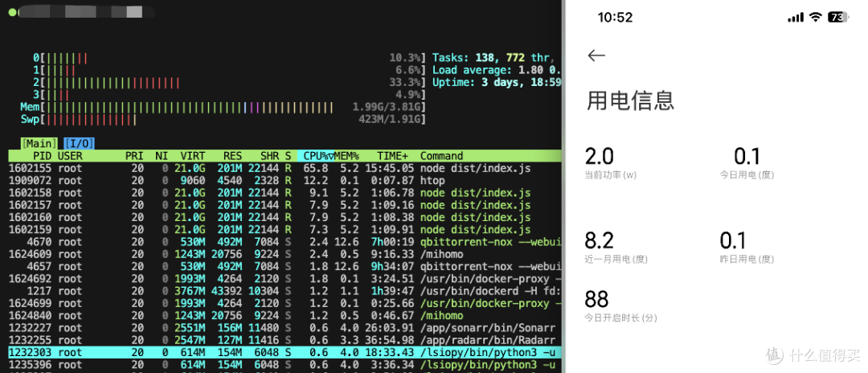
Task: Select the Radarr process row
Action: tap(285, 340)
